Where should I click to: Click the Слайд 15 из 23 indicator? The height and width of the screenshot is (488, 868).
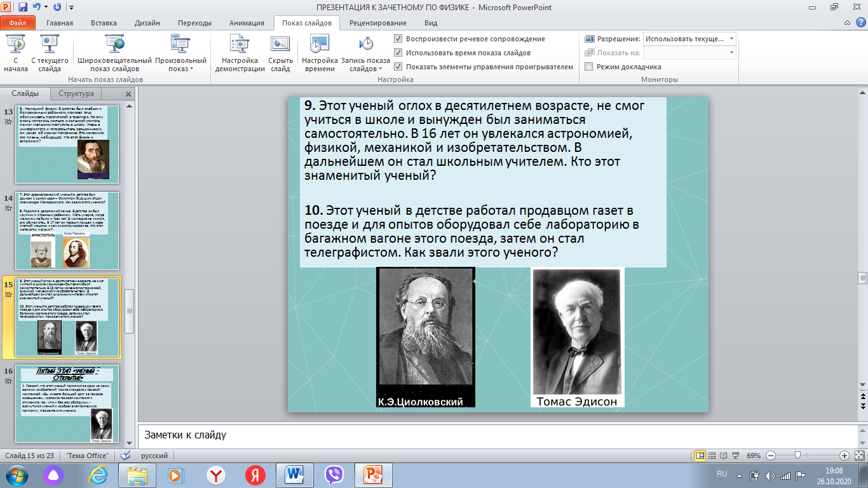coord(29,456)
